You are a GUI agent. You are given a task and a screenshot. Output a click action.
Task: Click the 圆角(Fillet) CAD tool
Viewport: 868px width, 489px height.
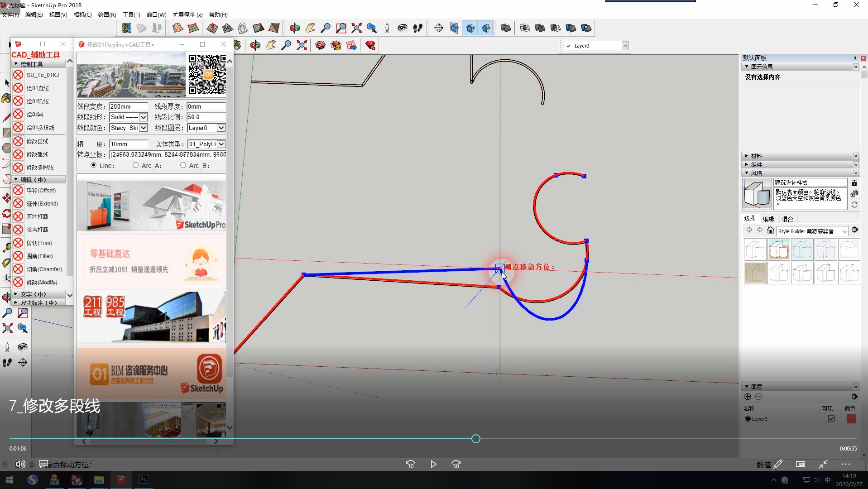pyautogui.click(x=39, y=256)
